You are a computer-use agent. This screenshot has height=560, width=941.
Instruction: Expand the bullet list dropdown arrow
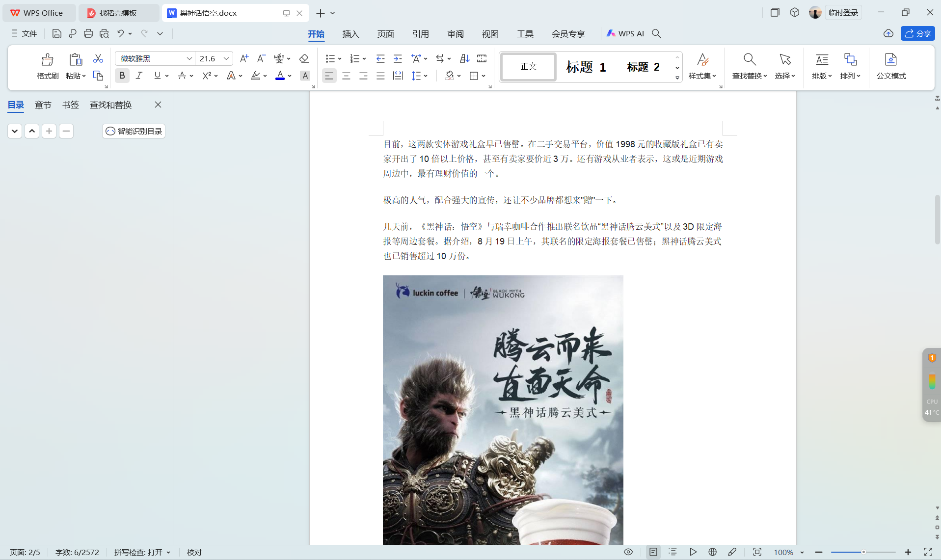pos(340,59)
